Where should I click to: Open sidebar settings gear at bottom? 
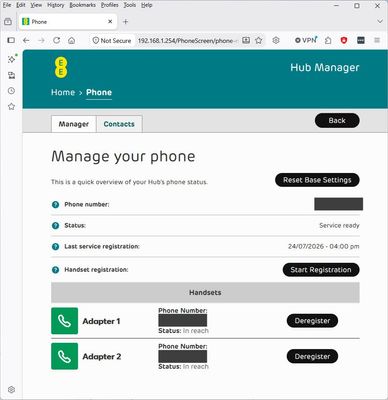tap(11, 390)
